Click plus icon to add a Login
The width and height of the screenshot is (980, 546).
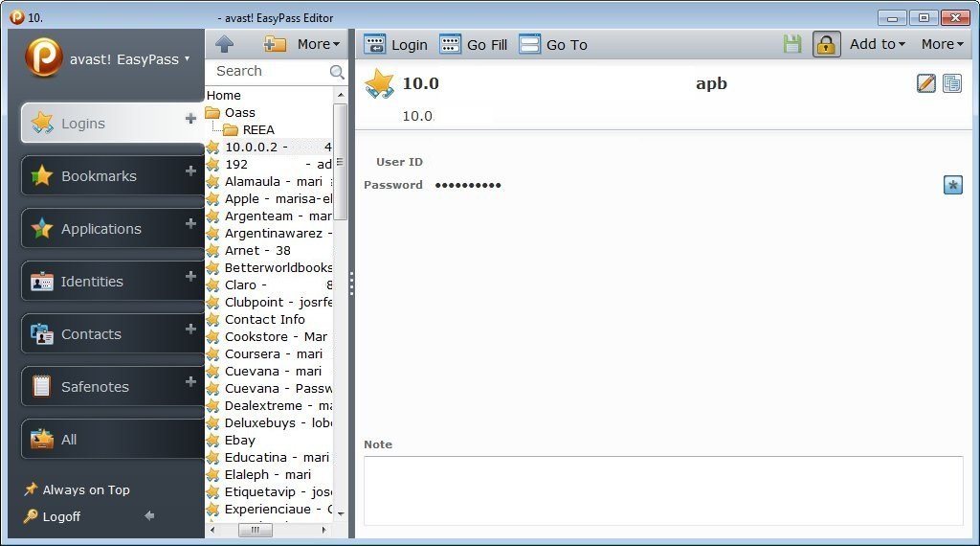[190, 118]
